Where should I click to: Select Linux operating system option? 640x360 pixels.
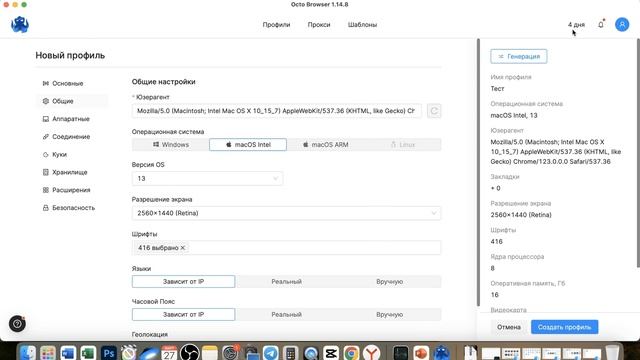click(402, 144)
